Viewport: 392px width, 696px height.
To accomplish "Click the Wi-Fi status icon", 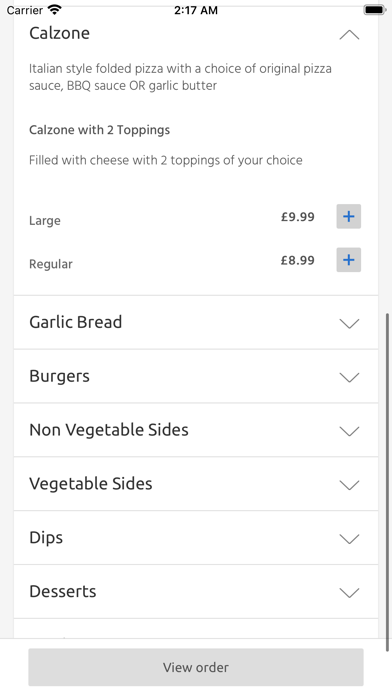I will 55,10.
